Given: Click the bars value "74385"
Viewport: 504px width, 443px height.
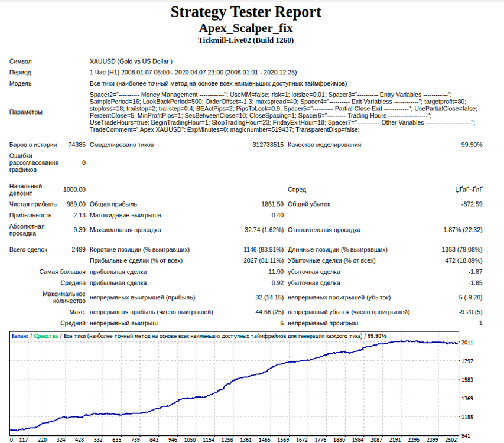Looking at the screenshot, I should [77, 145].
